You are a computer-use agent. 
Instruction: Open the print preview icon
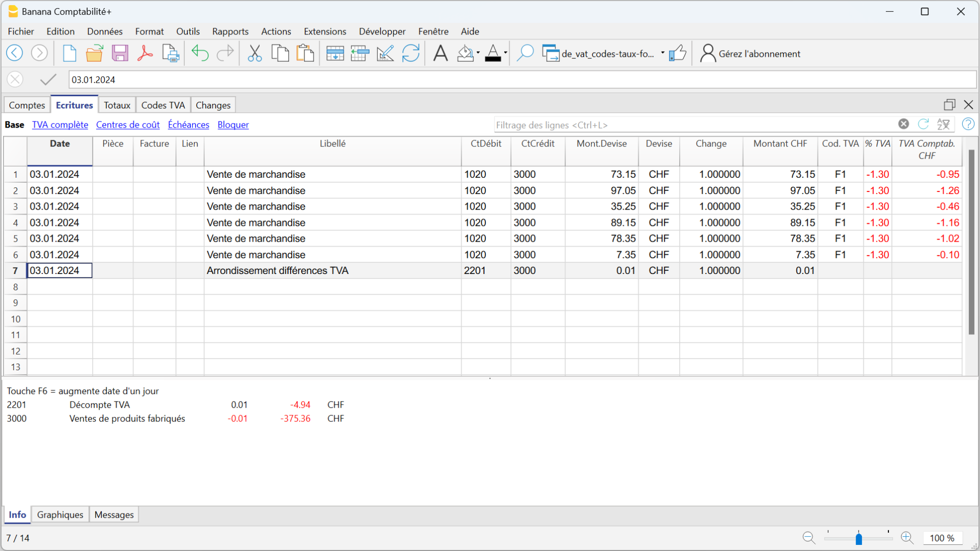[x=171, y=53]
